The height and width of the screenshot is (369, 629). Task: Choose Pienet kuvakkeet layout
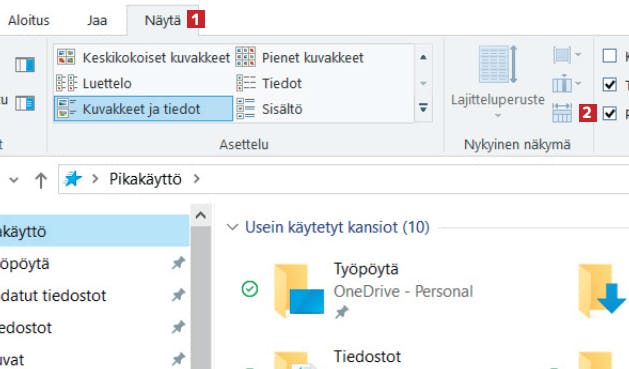click(x=300, y=57)
